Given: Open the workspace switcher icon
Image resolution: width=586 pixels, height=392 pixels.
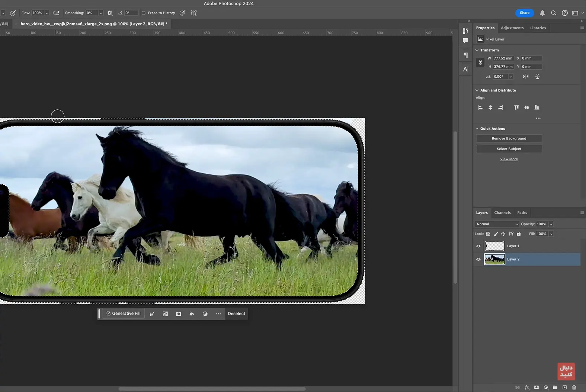Looking at the screenshot, I should click(575, 13).
